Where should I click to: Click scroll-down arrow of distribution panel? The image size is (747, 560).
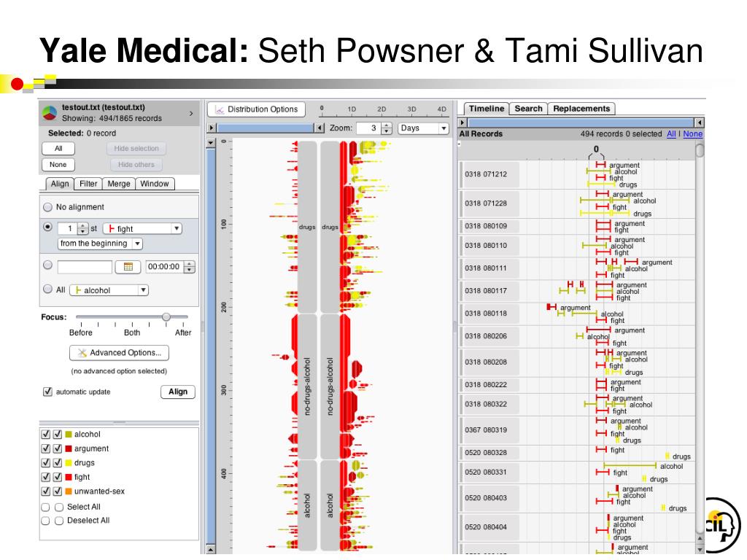pos(211,550)
